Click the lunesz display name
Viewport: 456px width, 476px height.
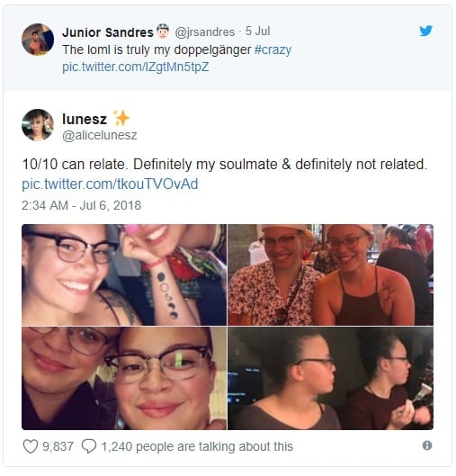click(x=85, y=119)
